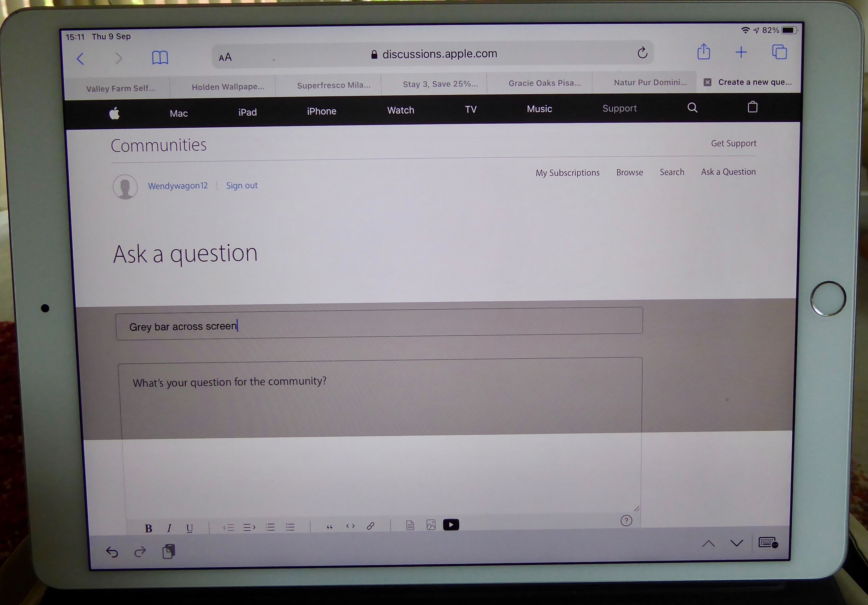Viewport: 868px width, 605px height.
Task: Insert a code block with the angle brackets icon
Action: 350,526
